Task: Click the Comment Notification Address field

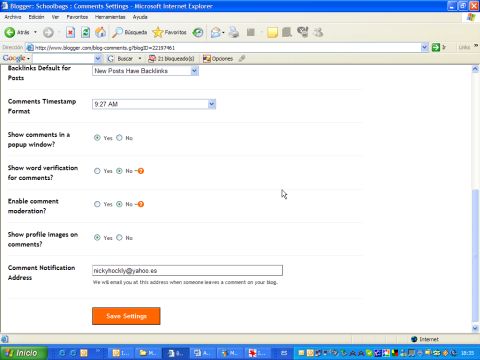Action: pos(187,270)
